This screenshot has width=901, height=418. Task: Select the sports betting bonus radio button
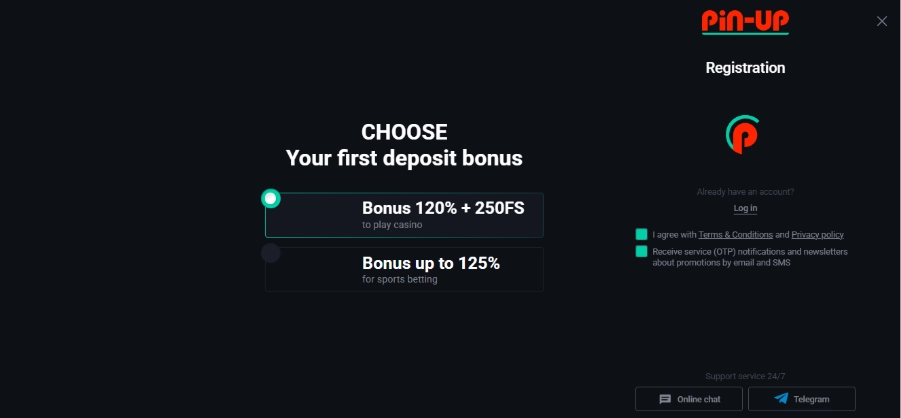pyautogui.click(x=270, y=253)
